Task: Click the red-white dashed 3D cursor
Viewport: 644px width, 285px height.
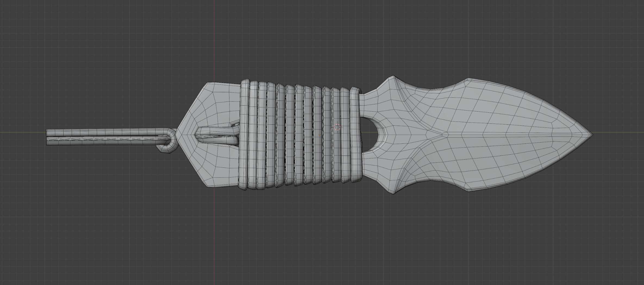Action: pos(337,127)
